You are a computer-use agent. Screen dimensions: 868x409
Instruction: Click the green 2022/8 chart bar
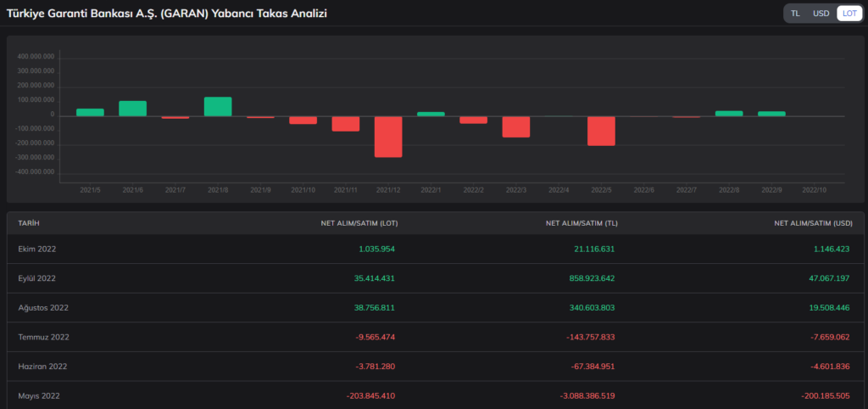729,114
